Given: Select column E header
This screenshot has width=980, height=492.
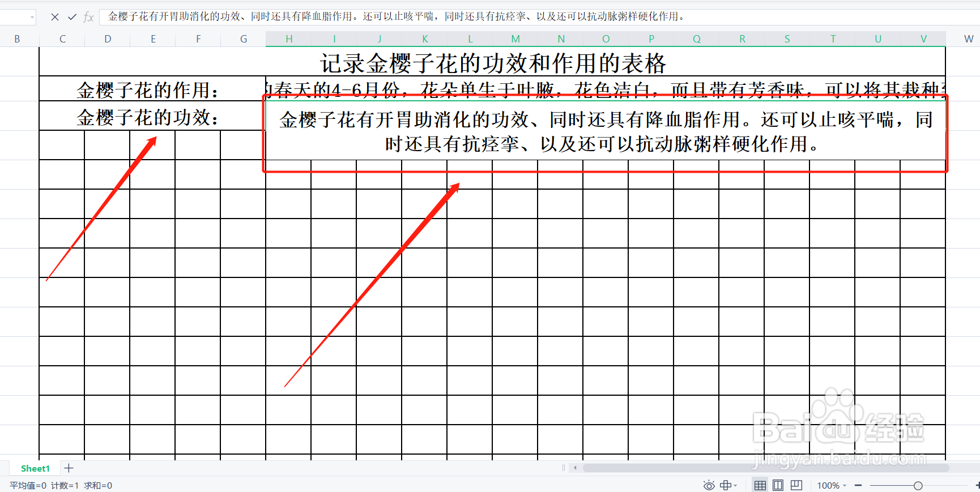Looking at the screenshot, I should (153, 39).
